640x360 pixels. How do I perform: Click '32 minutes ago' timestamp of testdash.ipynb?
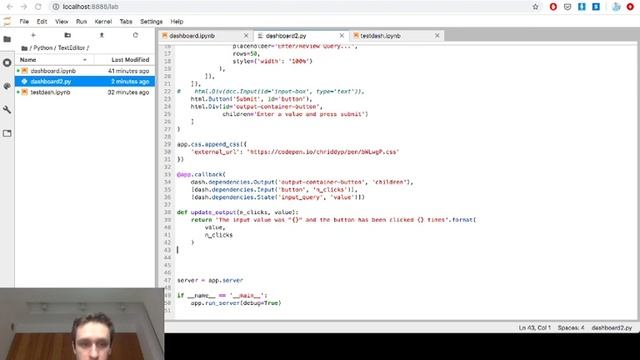click(129, 92)
